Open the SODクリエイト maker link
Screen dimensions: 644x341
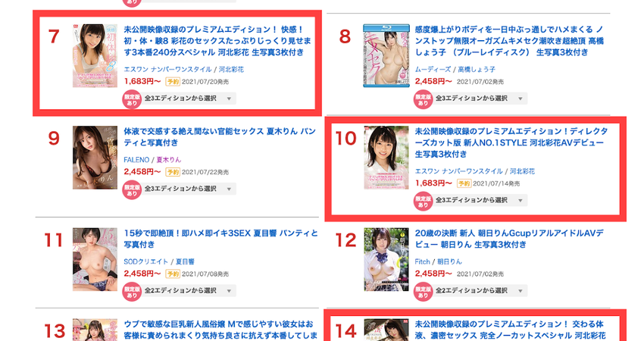[x=145, y=261]
